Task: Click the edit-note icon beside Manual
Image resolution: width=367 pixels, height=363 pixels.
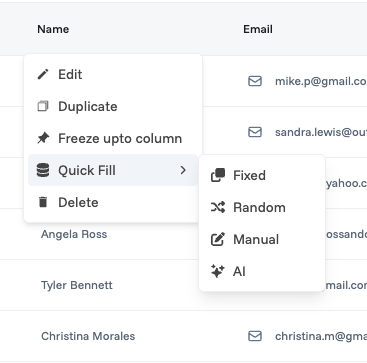Action: (218, 239)
